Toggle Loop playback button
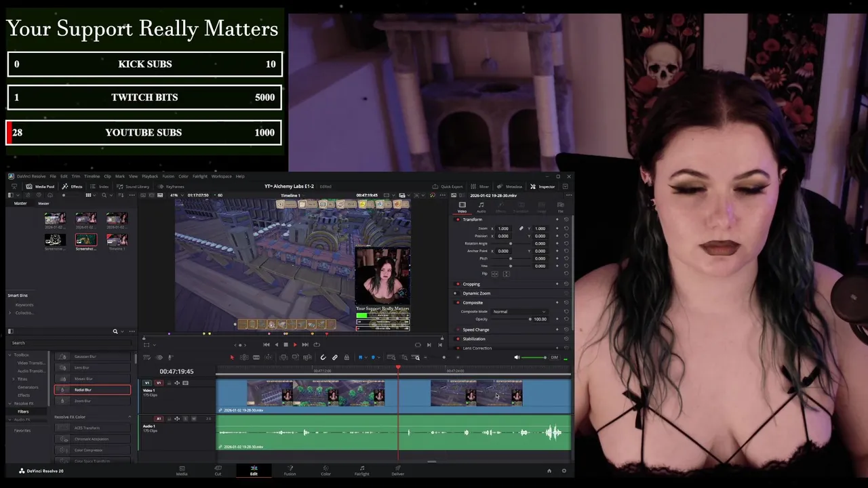868x488 pixels. 317,344
